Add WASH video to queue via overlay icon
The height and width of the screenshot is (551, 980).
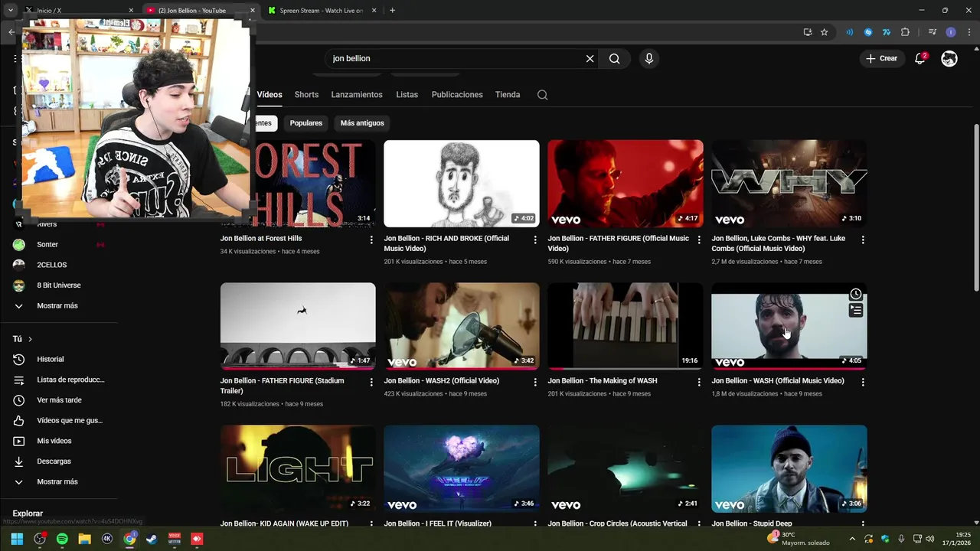(856, 310)
